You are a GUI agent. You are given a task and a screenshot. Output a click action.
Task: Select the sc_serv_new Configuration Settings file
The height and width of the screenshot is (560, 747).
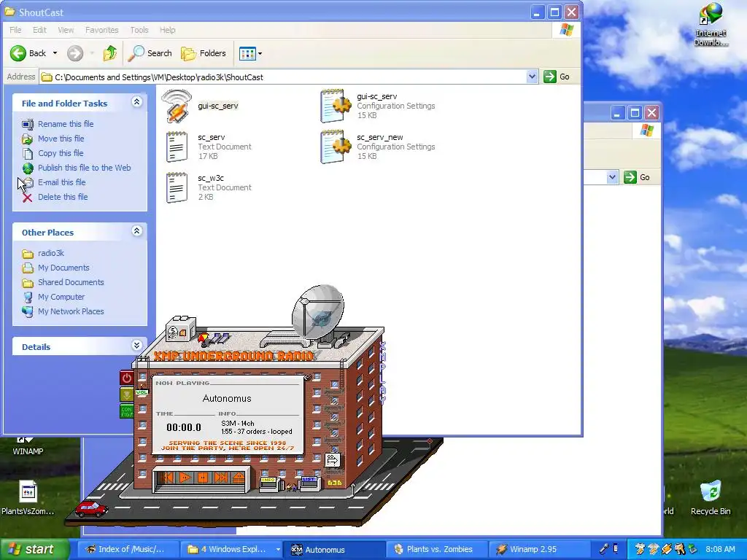(378, 147)
